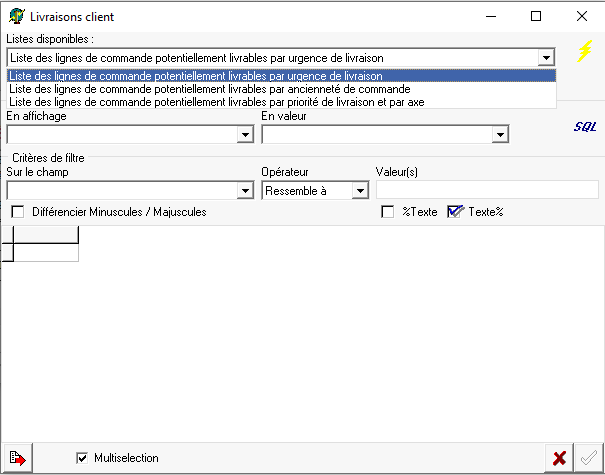The height and width of the screenshot is (475, 605).
Task: Collapse the Listes disponibles dropdown arrow
Action: tap(546, 58)
